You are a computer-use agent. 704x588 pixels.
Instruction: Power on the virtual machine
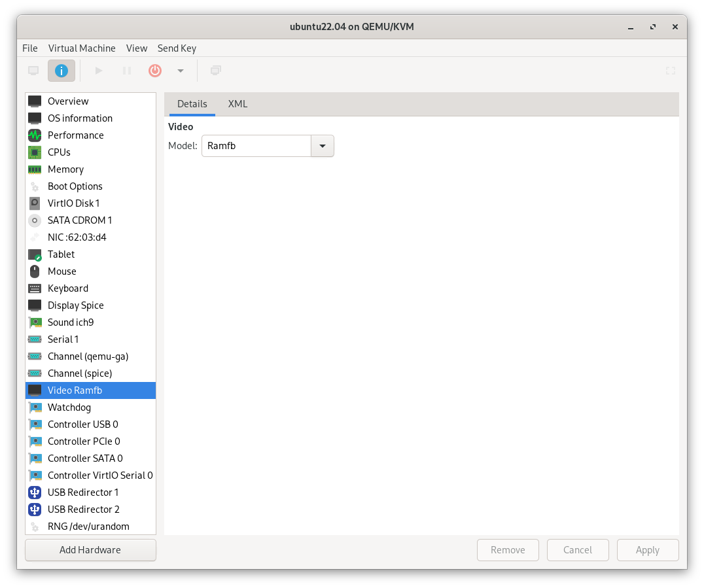click(x=99, y=71)
